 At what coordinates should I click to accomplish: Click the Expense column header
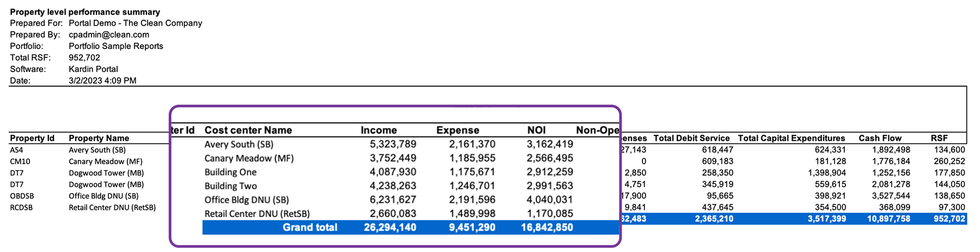point(457,130)
